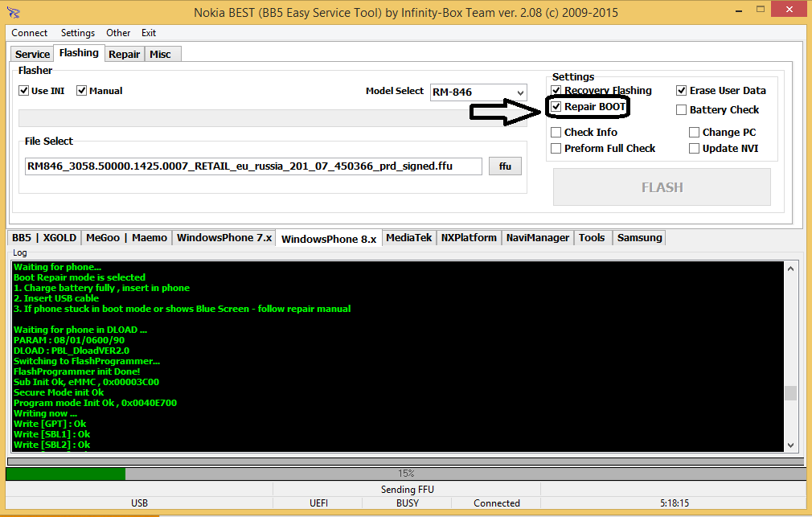Screen dimensions: 812x517
Task: Click the log scrollbar up arrow
Action: click(791, 269)
